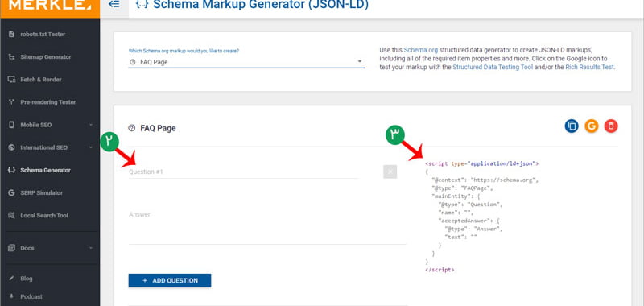
Task: Expand the International SEO submenu chevron
Action: (91, 147)
